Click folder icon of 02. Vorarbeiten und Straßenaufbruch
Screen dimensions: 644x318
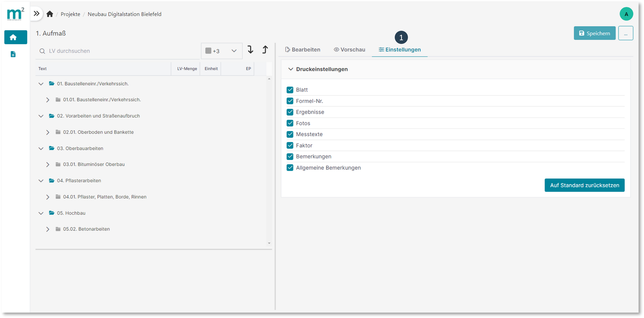[x=52, y=116]
